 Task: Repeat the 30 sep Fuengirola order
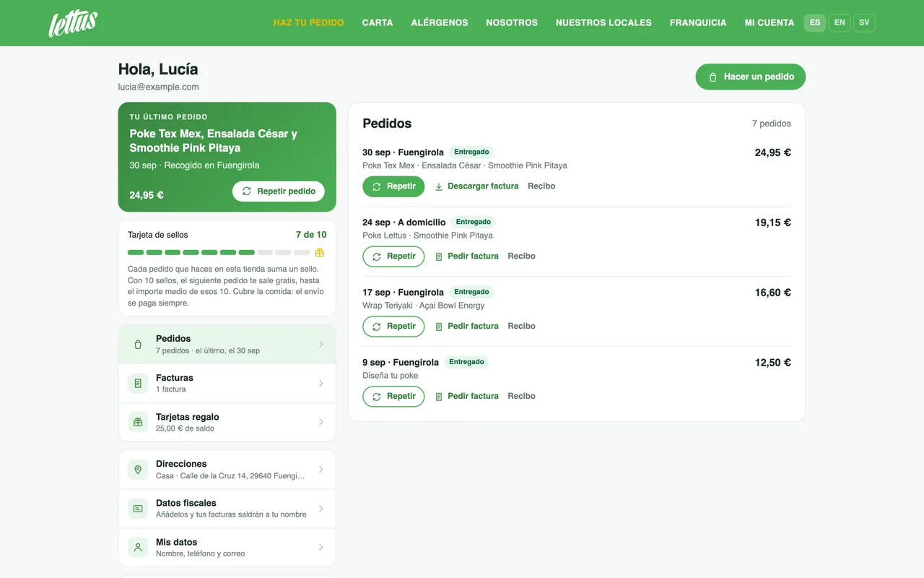393,186
